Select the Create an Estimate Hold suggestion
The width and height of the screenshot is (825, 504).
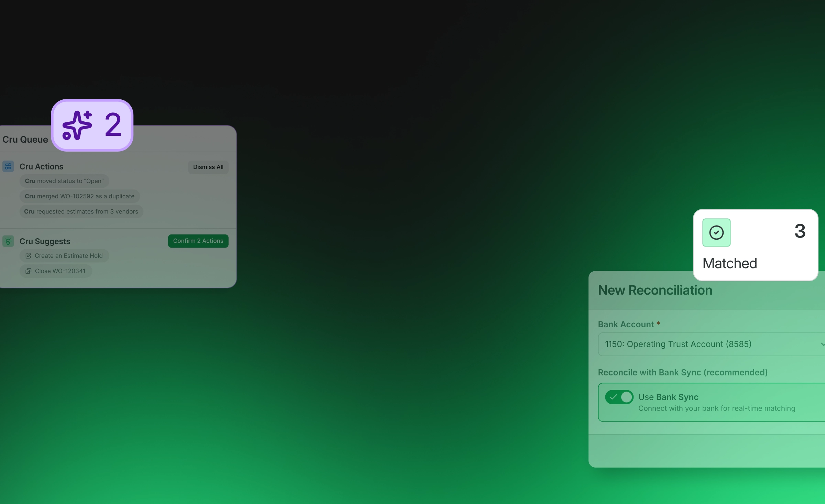point(64,256)
